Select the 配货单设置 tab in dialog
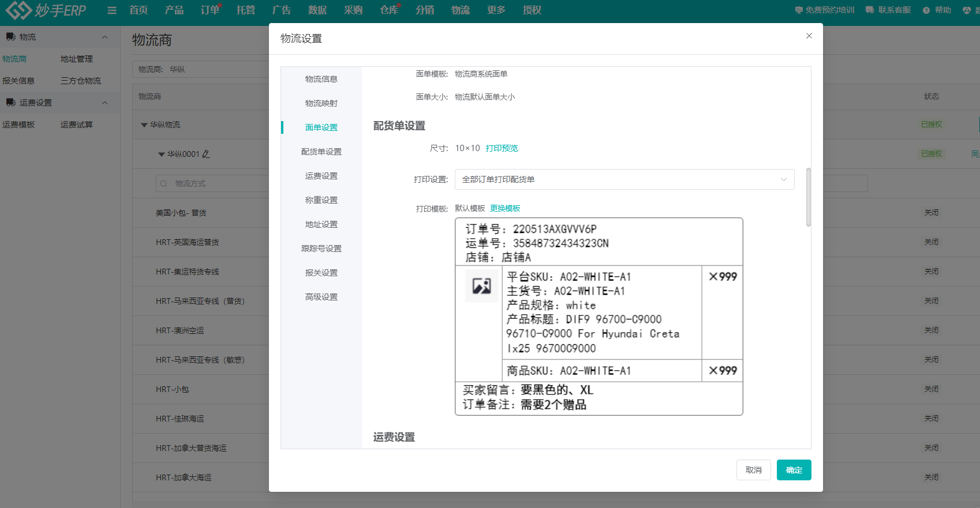980x508 pixels. pos(321,152)
